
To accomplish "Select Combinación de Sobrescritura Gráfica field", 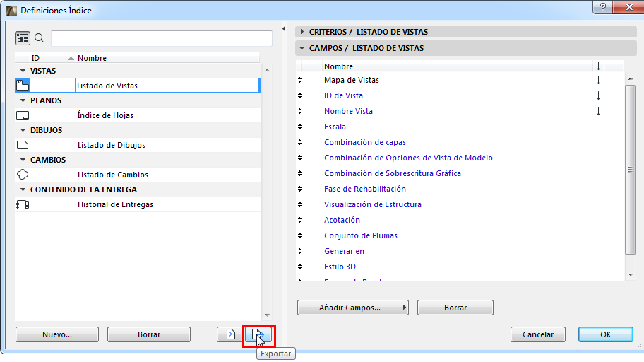I will [393, 174].
